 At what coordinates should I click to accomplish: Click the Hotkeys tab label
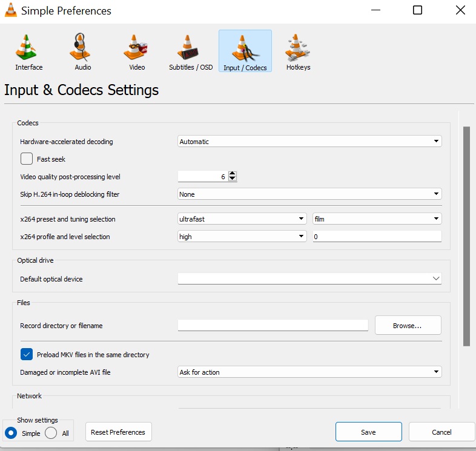coord(299,67)
